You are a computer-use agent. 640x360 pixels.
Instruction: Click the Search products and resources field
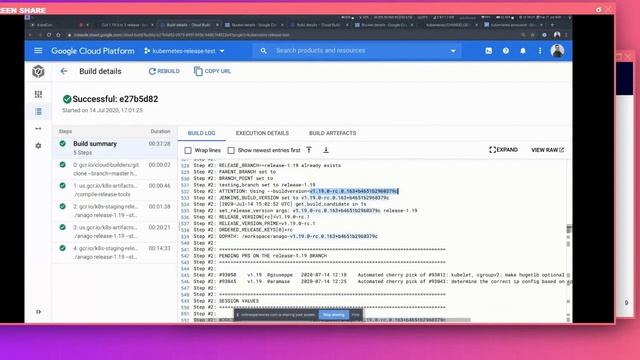point(356,51)
